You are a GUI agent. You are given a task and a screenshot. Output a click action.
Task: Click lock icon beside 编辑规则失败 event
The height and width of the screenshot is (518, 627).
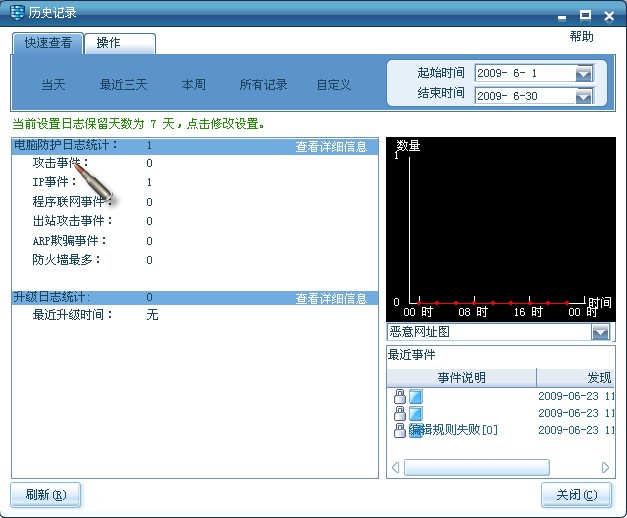coord(400,430)
